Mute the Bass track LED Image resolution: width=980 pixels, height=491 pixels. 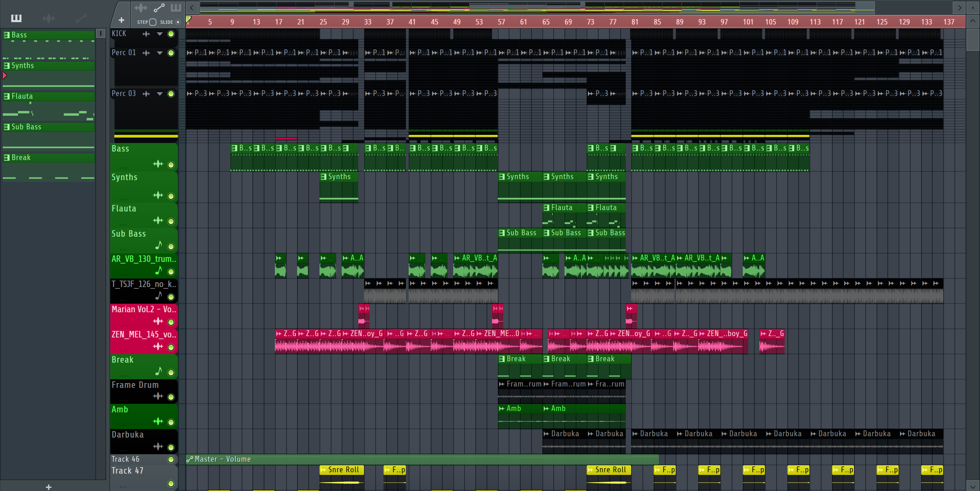pyautogui.click(x=171, y=165)
